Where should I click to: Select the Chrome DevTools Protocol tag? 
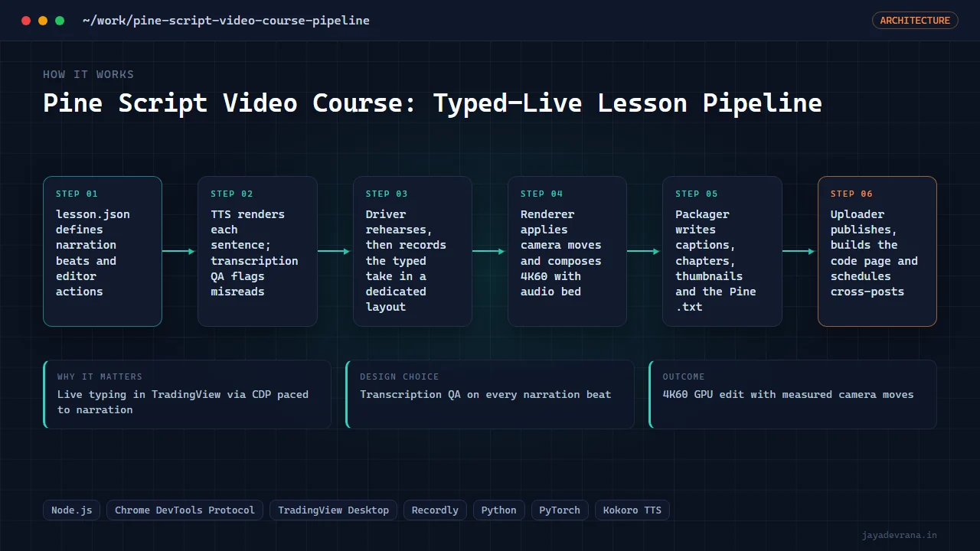coord(185,510)
